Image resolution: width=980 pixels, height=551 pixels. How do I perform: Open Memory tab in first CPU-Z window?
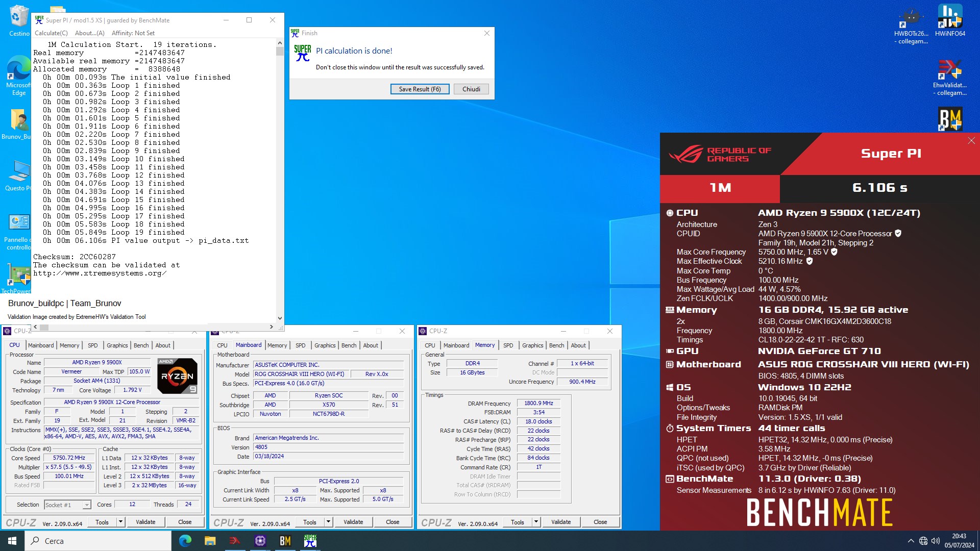[x=69, y=345]
